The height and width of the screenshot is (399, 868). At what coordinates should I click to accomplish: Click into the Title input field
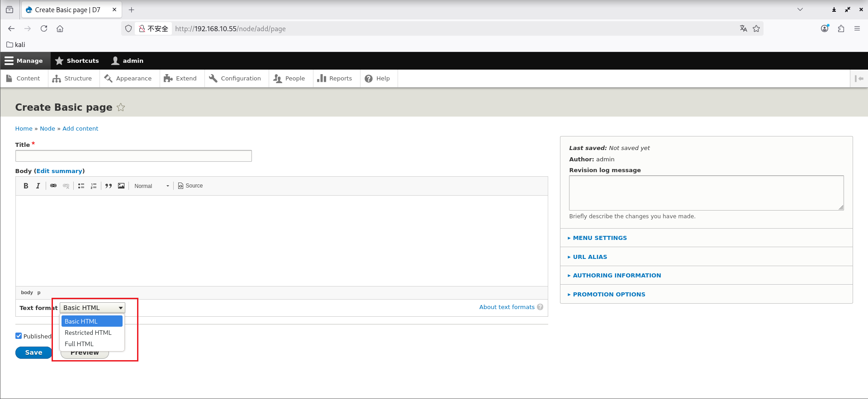(x=133, y=156)
